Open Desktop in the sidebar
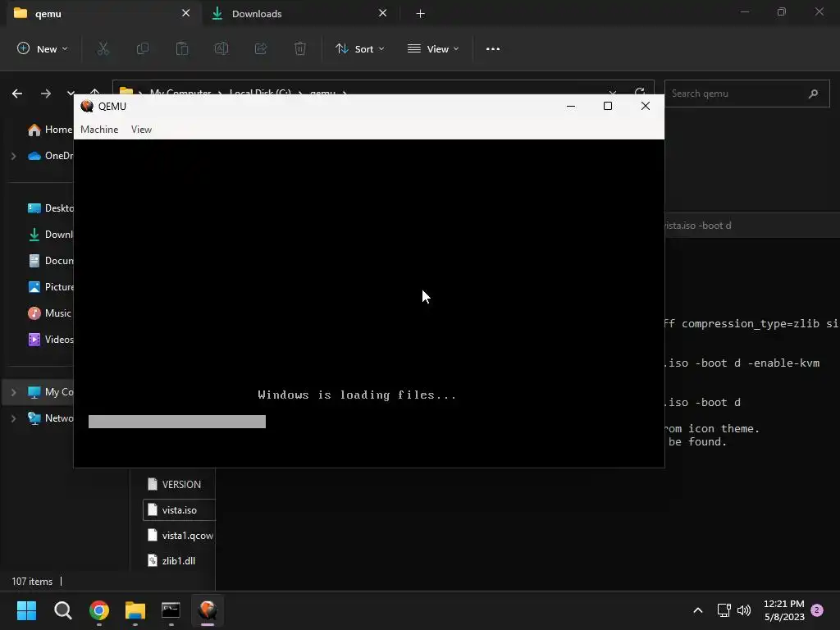 pyautogui.click(x=50, y=208)
